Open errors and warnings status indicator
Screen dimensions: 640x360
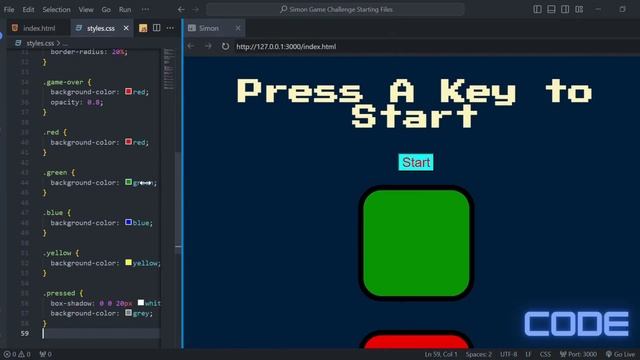tap(17, 354)
